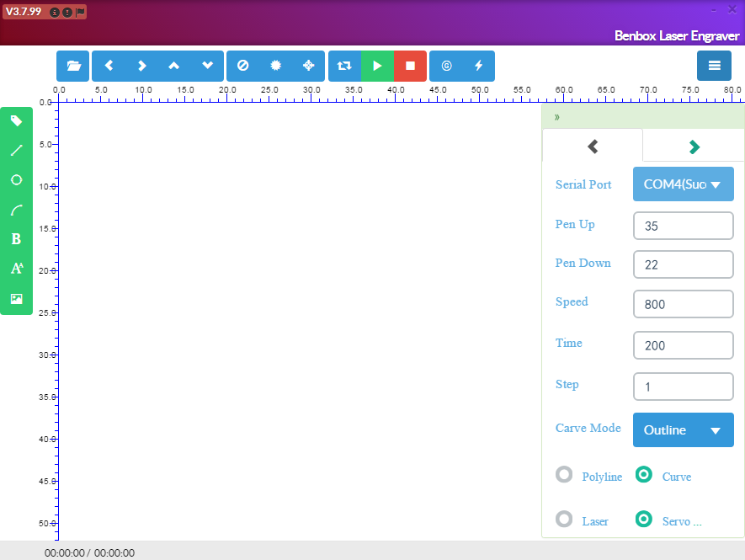Click the Step input field
This screenshot has width=745, height=560.
tap(684, 387)
